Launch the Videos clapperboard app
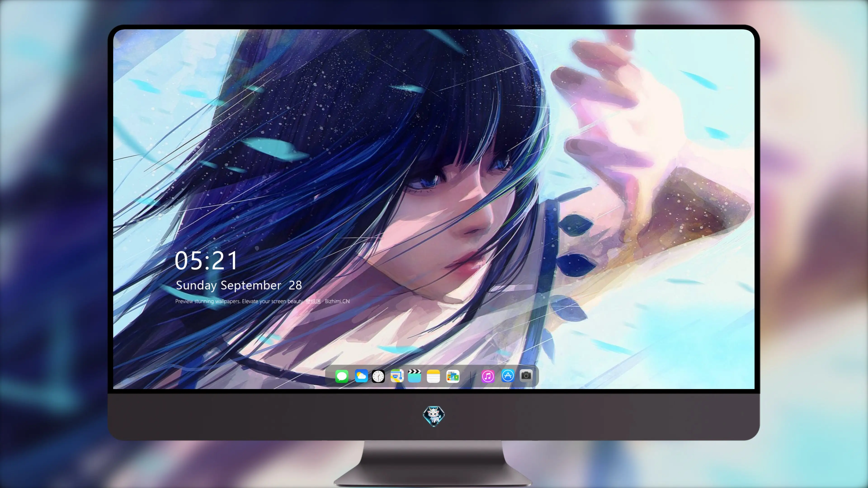 coord(415,376)
